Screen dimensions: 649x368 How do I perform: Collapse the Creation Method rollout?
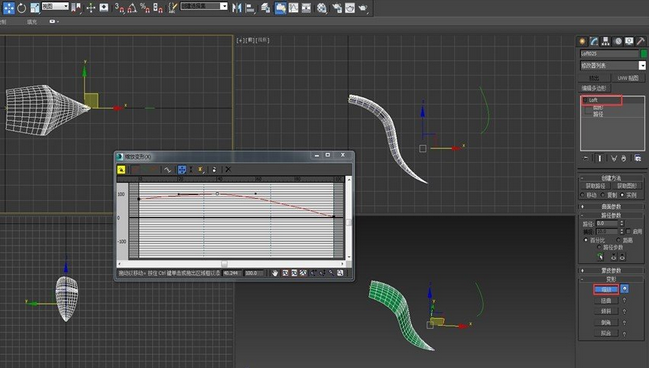[611, 178]
